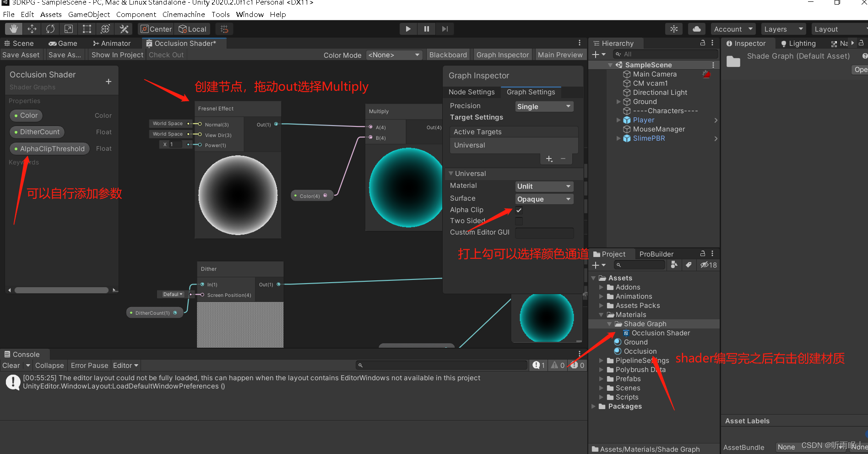This screenshot has width=868, height=454.
Task: Step one frame forward
Action: [445, 29]
